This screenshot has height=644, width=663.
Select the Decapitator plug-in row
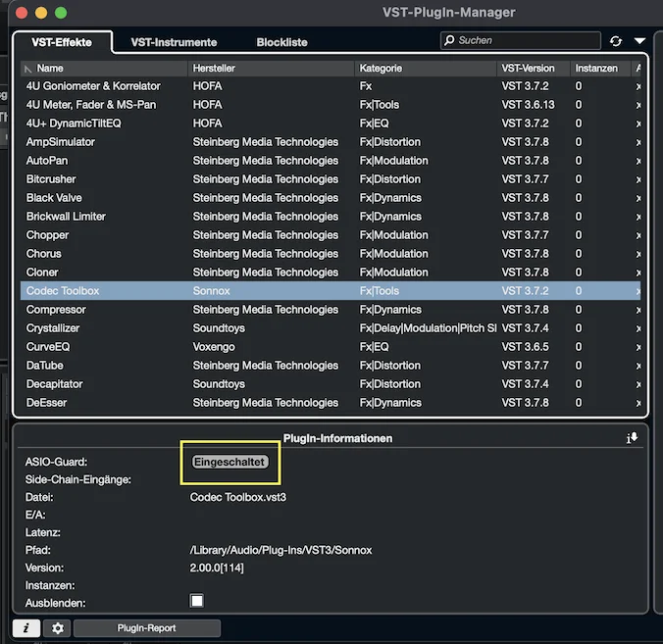331,383
